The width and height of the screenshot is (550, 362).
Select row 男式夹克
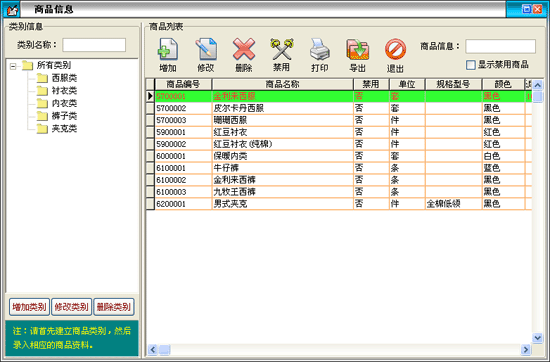tap(339, 204)
